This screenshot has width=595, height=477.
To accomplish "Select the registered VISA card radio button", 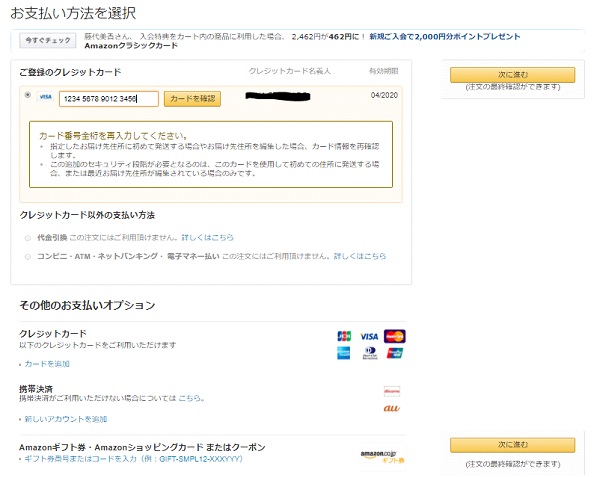I will coord(28,95).
